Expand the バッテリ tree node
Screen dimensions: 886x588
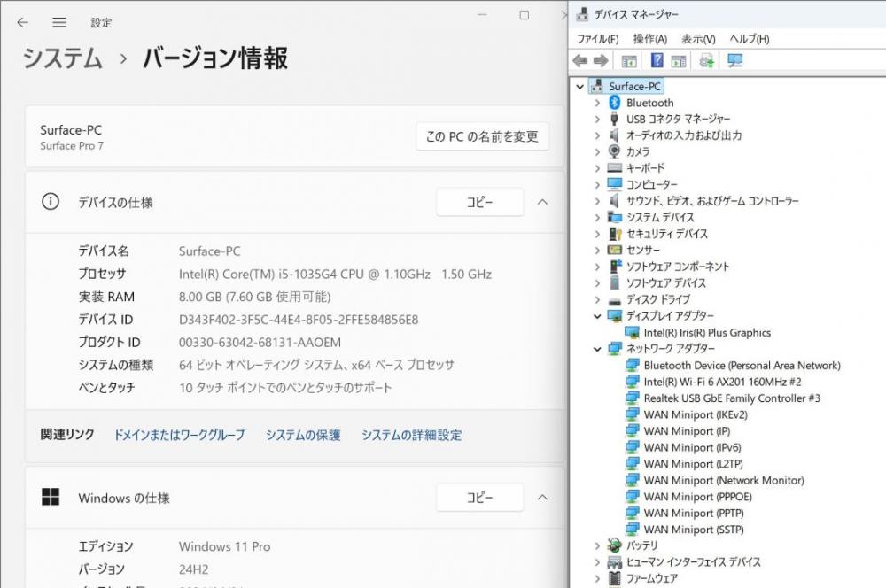coord(597,545)
